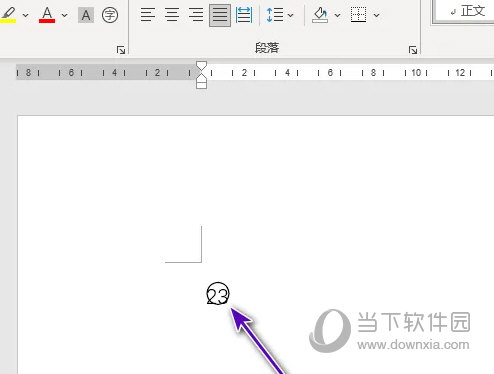Open the Font dialog launcher

coord(121,50)
